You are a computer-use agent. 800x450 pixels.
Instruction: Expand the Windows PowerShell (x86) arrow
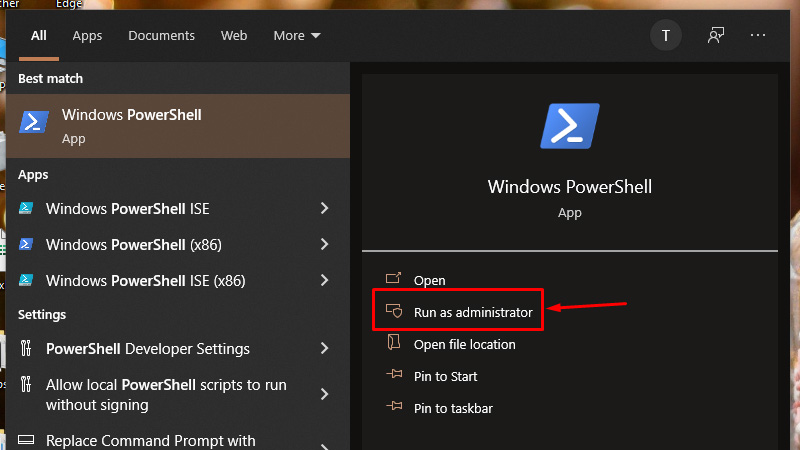tap(324, 245)
